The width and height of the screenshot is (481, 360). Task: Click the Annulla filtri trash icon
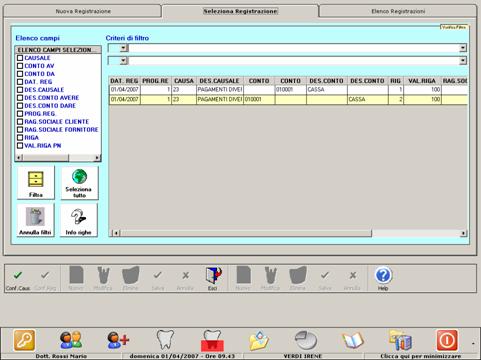[35, 220]
